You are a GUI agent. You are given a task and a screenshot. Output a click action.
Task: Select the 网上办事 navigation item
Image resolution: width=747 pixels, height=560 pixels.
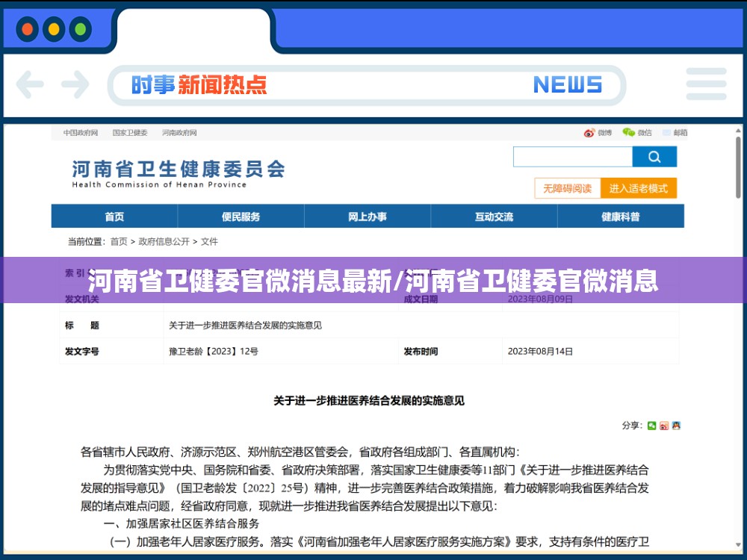click(368, 217)
